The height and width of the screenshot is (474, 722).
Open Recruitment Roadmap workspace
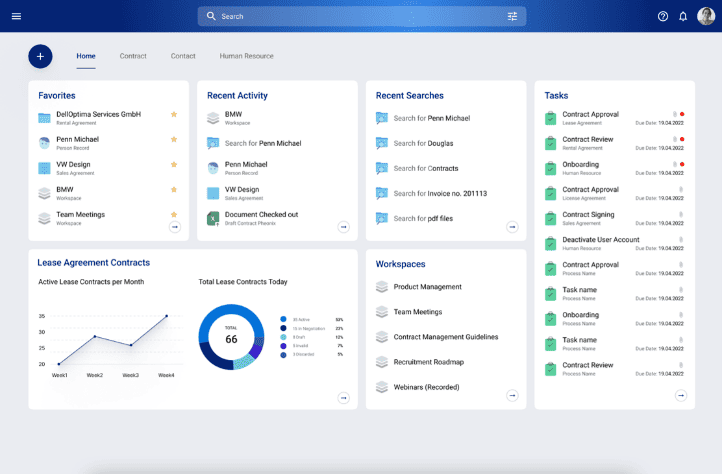point(429,362)
